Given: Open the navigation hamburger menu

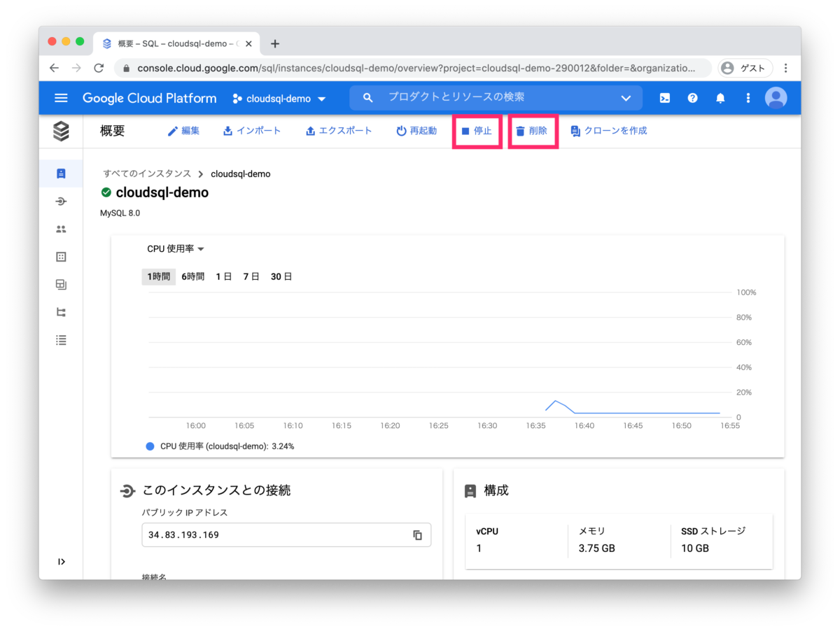Looking at the screenshot, I should [x=61, y=98].
